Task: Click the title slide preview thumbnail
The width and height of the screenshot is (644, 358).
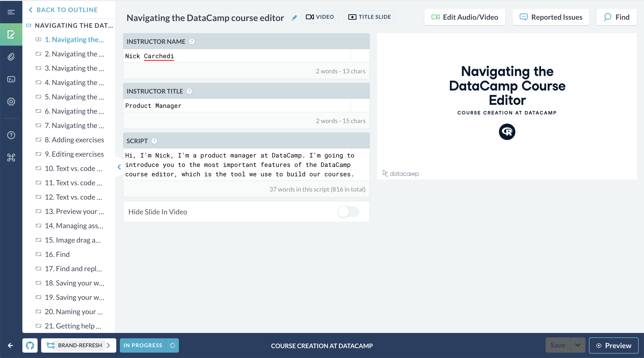Action: [507, 106]
